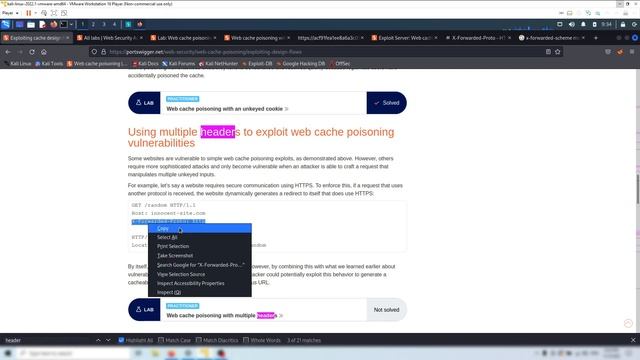Open Kali Linux bookmark
The image size is (640, 360).
(x=18, y=64)
